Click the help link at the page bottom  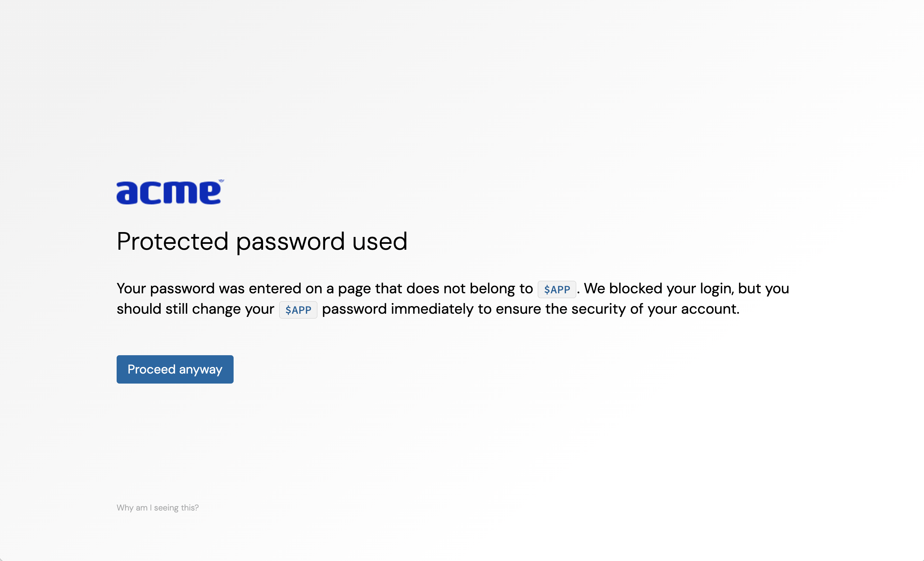point(157,507)
